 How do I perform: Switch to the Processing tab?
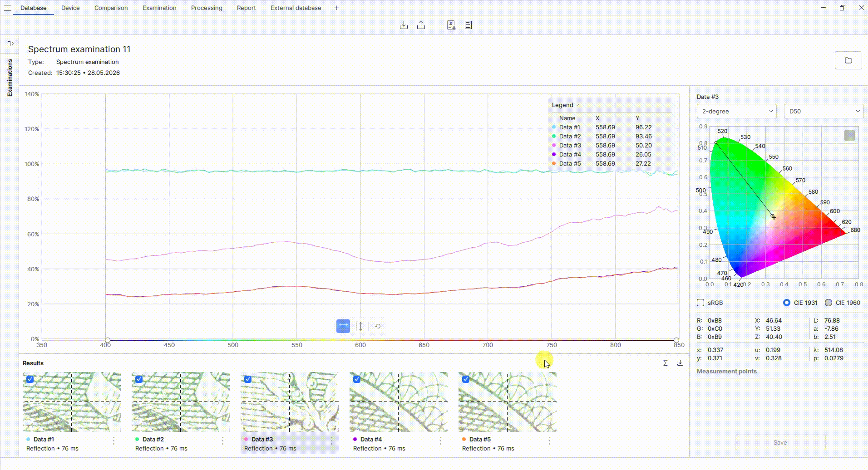pyautogui.click(x=207, y=8)
